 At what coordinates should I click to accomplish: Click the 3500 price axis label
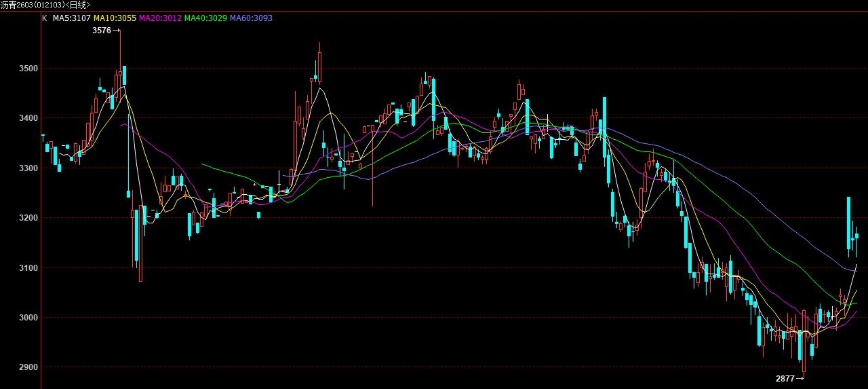point(28,69)
